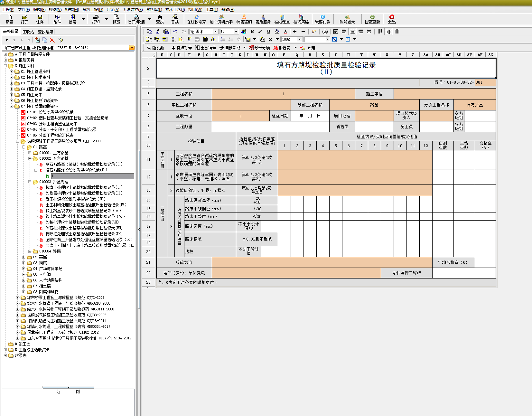Click the 打印 (Print) toolbar icon
Viewport: 532px width, 416px height.
tap(96, 19)
